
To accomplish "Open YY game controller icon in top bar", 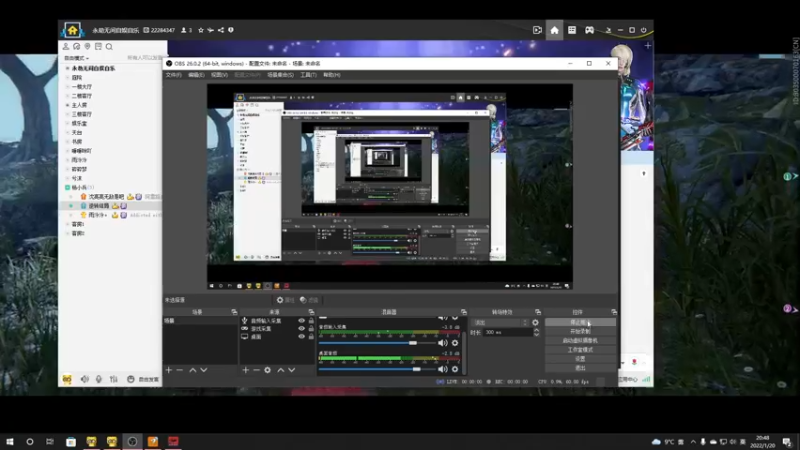I will click(589, 30).
